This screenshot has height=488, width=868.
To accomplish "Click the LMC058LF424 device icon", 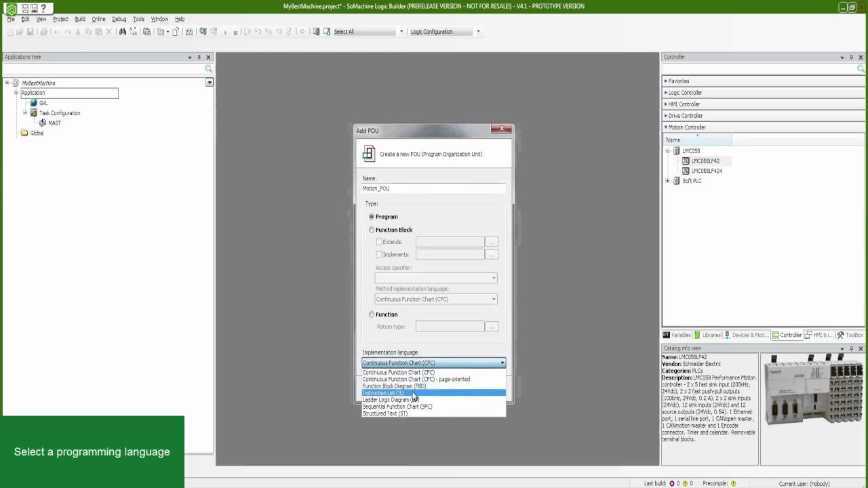I will [686, 171].
